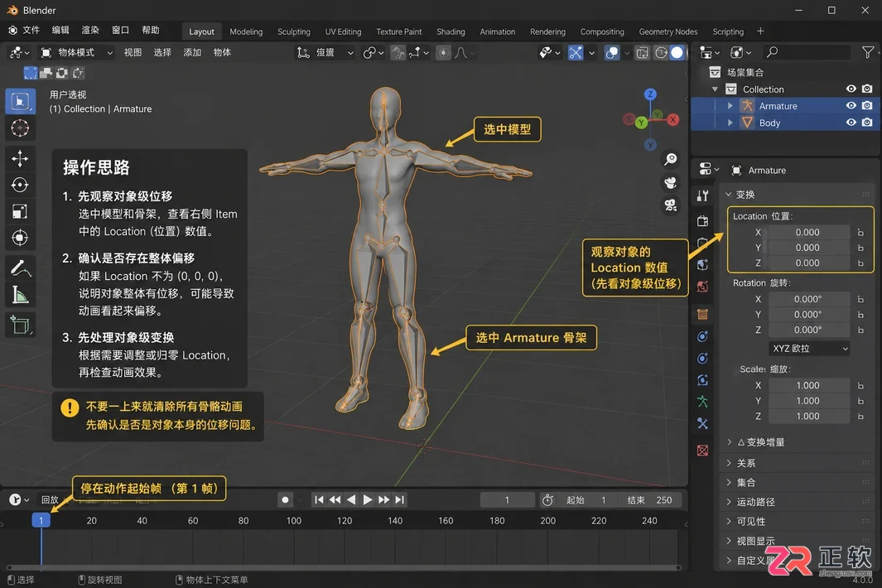
Task: Disable Body in renders camera icon
Action: 867,122
